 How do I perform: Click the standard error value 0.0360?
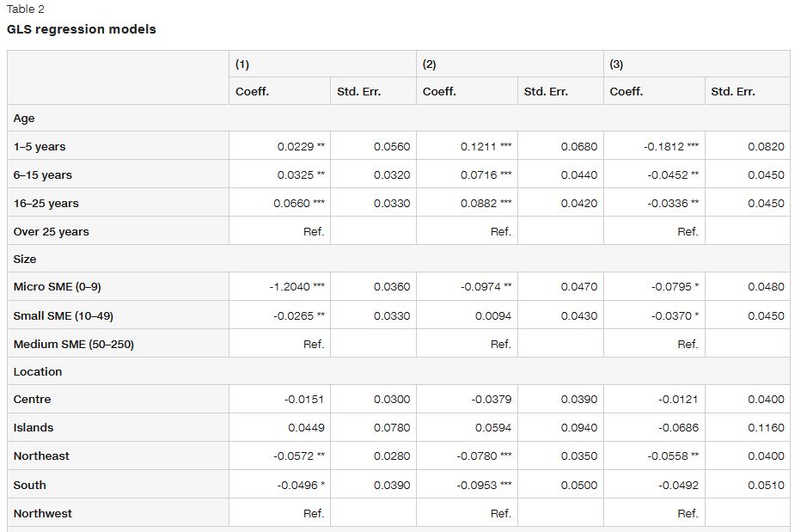pos(392,286)
